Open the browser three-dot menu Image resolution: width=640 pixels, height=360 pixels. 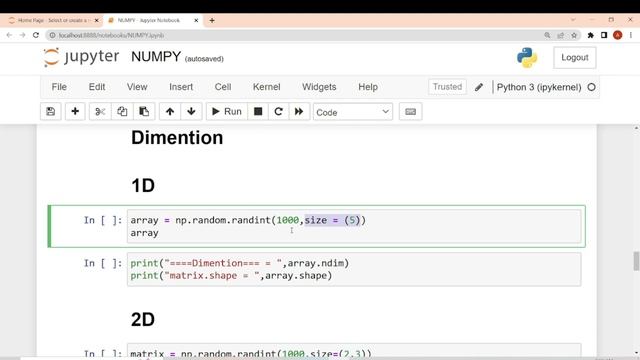(x=631, y=36)
